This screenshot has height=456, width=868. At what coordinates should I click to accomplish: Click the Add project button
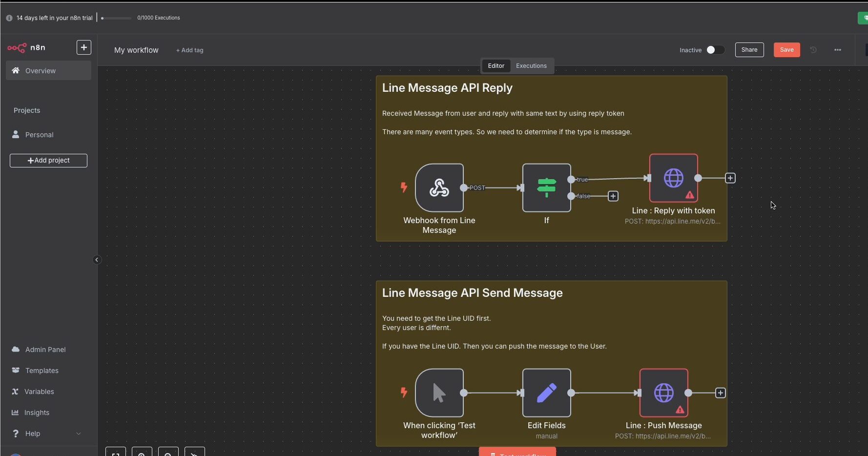click(48, 161)
